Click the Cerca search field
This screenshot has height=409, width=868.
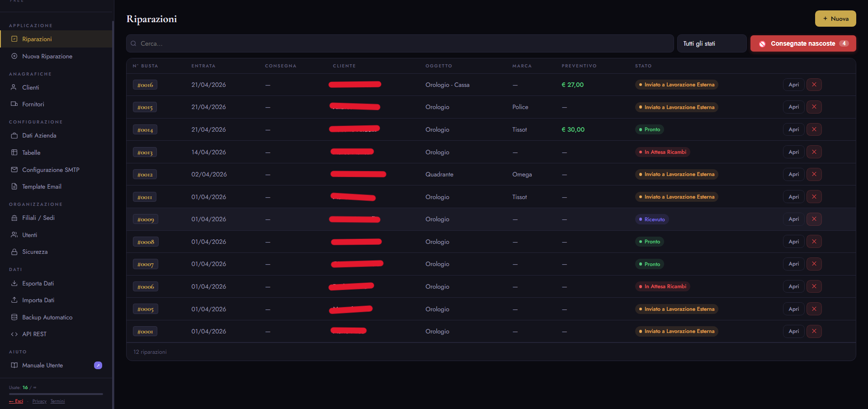click(400, 43)
